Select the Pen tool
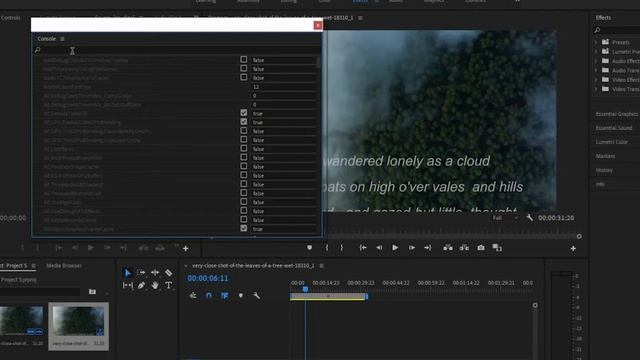 pyautogui.click(x=141, y=285)
